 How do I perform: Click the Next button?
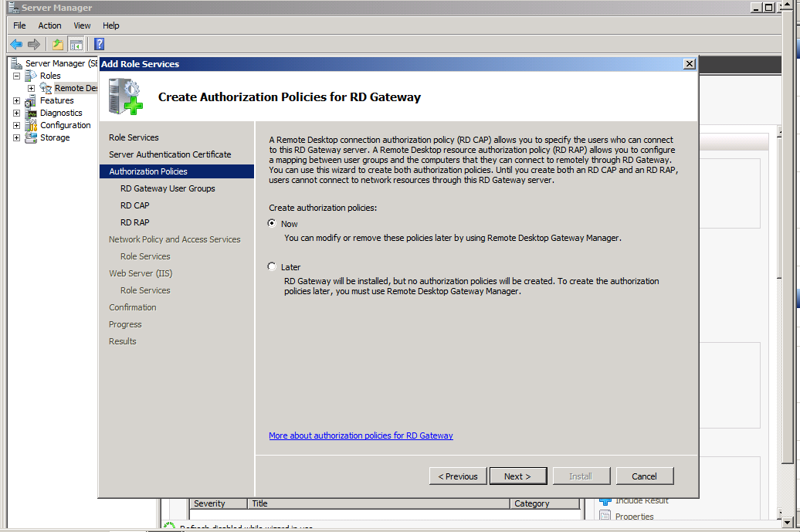click(518, 476)
